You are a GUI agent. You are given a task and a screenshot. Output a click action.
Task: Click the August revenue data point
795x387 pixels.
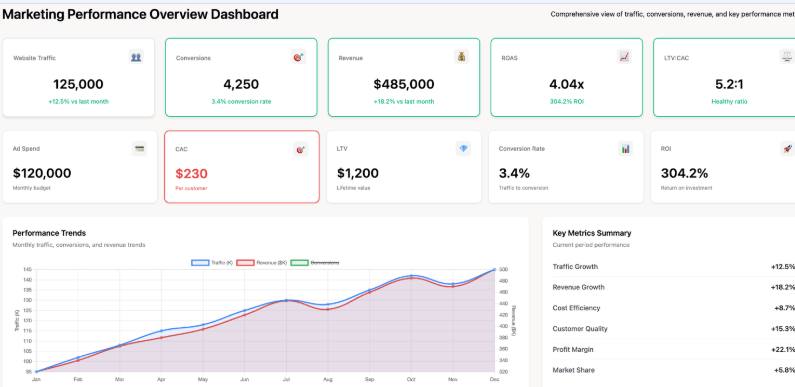pyautogui.click(x=328, y=309)
